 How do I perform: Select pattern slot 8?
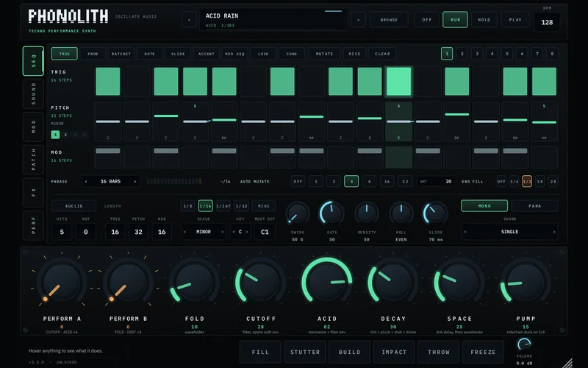552,54
